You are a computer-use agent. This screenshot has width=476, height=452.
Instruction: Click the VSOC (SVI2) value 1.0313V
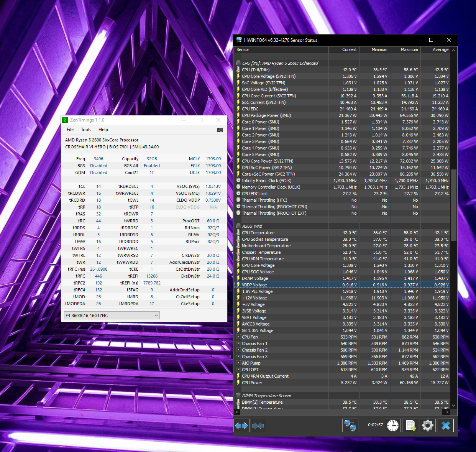point(213,186)
